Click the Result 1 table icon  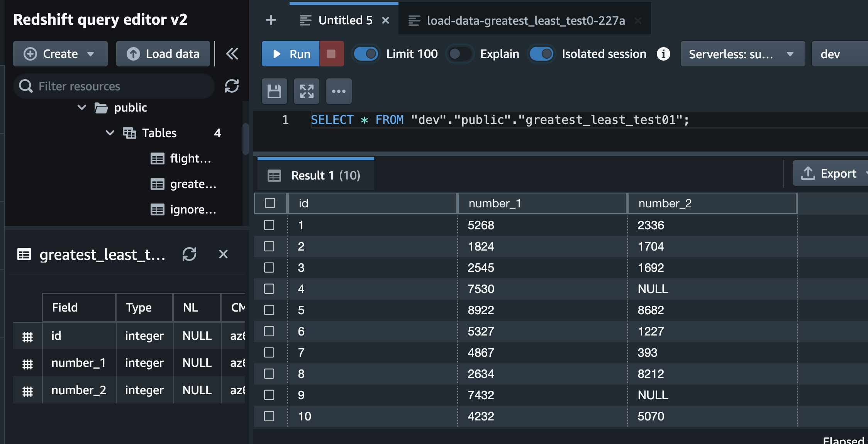point(274,176)
